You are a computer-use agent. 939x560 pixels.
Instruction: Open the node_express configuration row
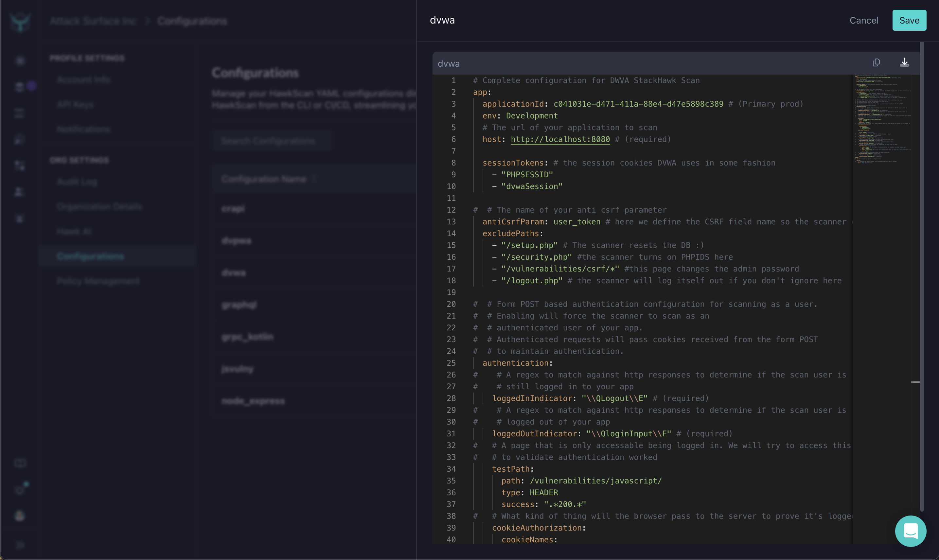315,401
